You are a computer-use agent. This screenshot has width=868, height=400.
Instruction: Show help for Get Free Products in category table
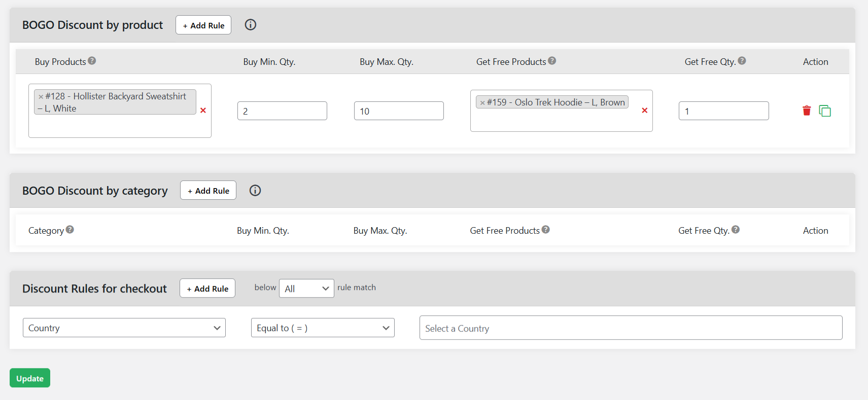(x=545, y=230)
